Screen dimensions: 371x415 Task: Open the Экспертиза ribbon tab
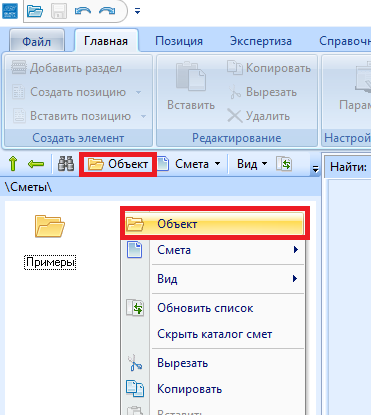[x=261, y=41]
